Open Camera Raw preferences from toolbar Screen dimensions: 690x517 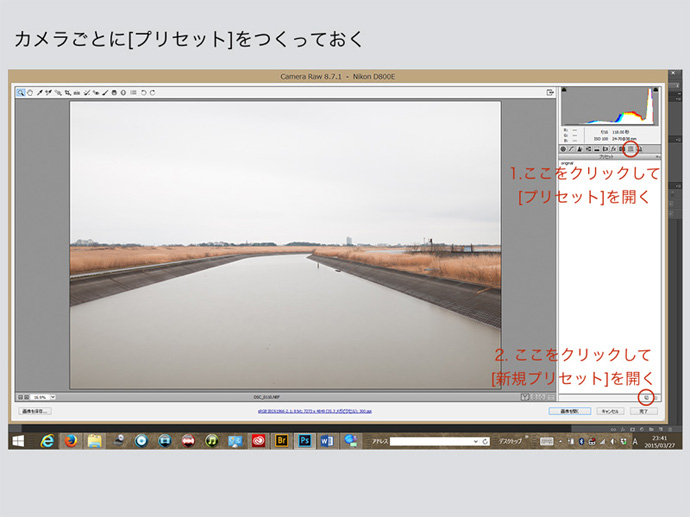point(133,92)
